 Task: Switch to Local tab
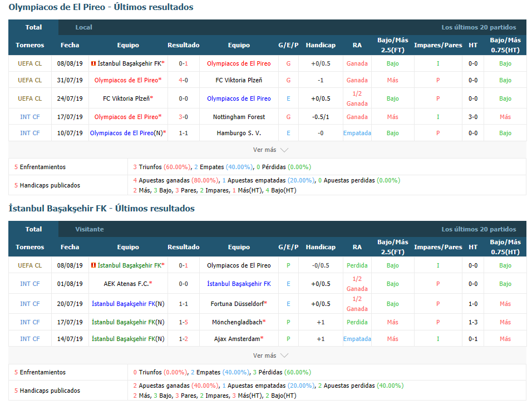point(83,27)
